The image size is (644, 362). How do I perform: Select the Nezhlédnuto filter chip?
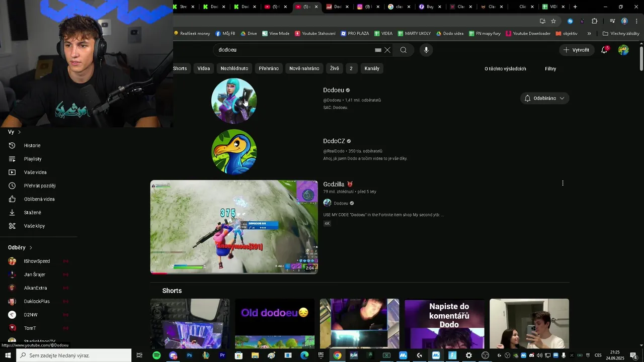coord(234,68)
